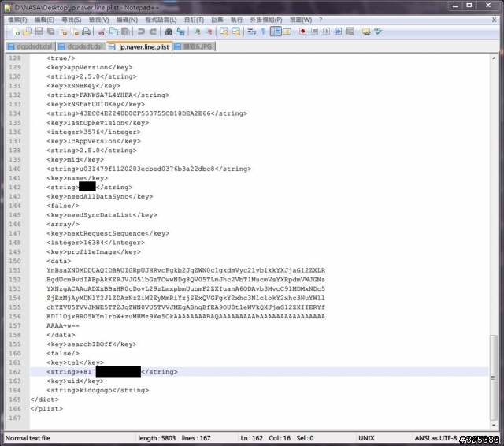
Task: Open the 自訂(T) Settings menu
Action: click(194, 20)
